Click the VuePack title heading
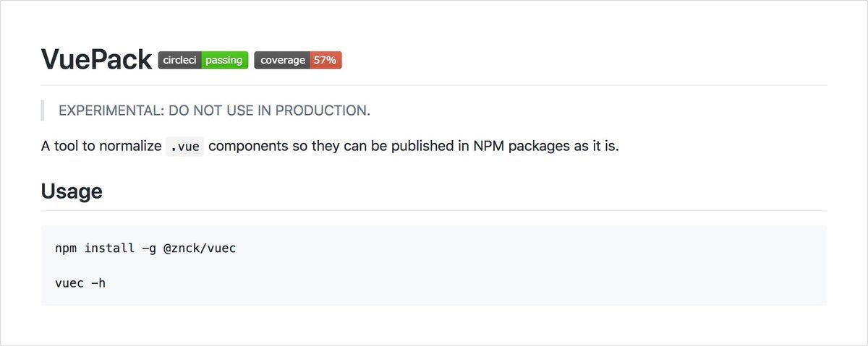 (96, 59)
